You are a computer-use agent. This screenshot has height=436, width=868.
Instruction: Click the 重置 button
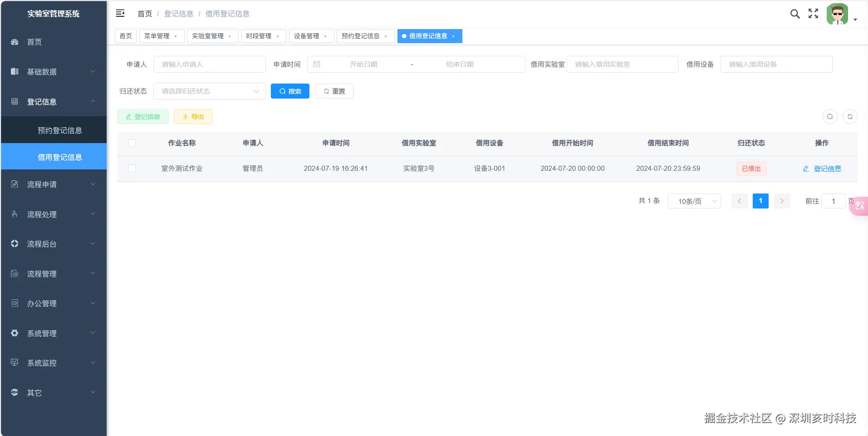(x=334, y=91)
